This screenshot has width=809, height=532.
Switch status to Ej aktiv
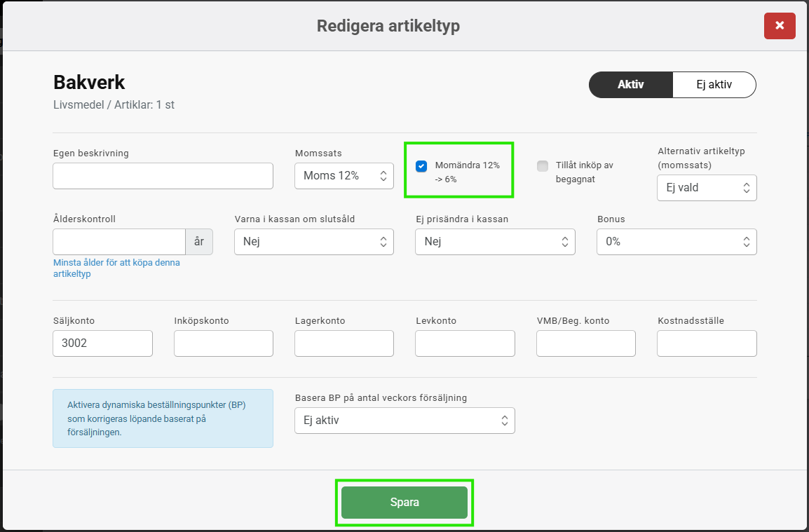point(714,85)
